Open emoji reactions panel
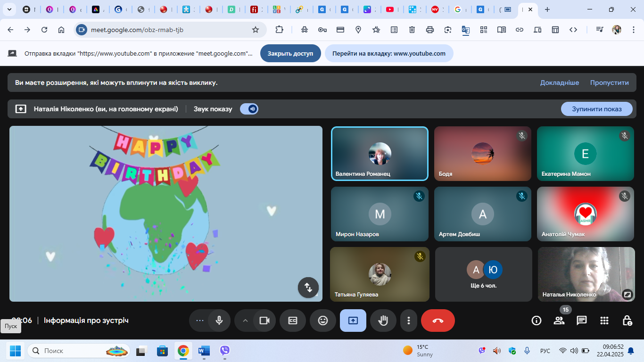 (323, 321)
